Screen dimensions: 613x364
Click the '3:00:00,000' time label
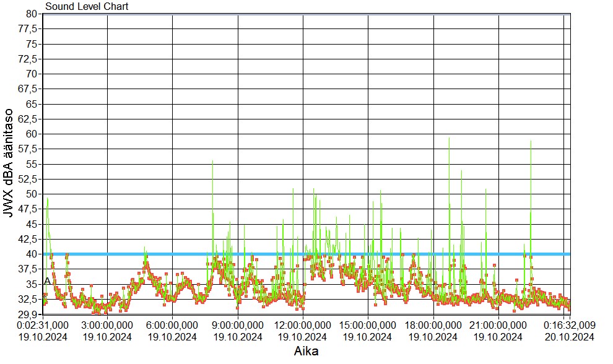[108, 325]
